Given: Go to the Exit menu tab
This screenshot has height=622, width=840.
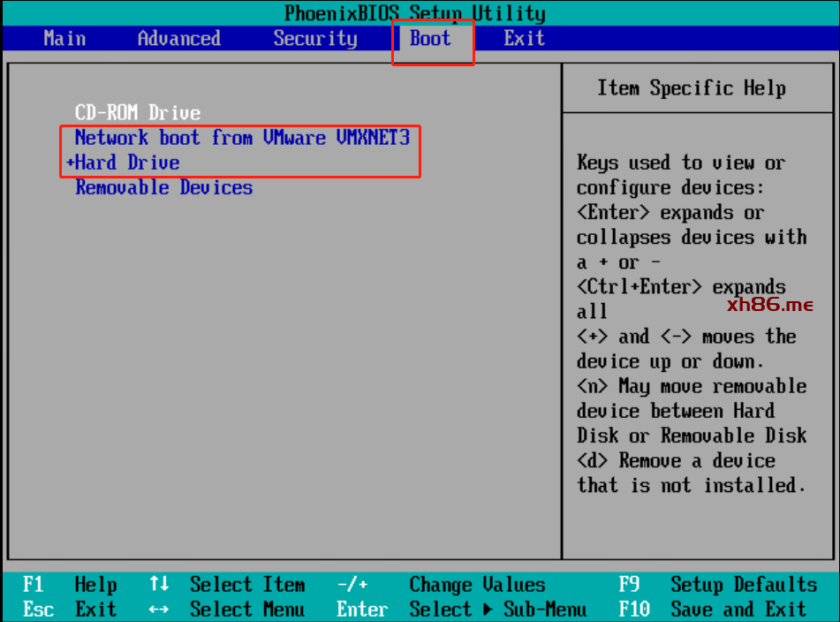Looking at the screenshot, I should point(524,39).
